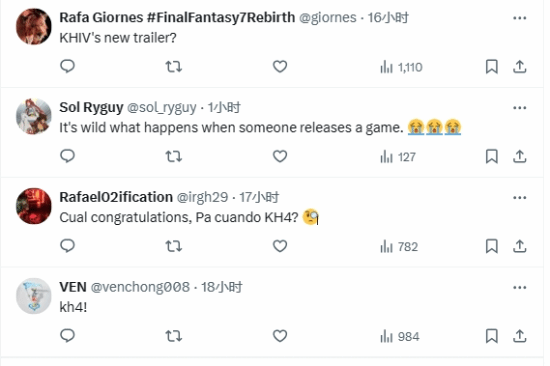Open more options menu on Sol Ryguy's tweet
The image size is (550, 366).
coord(519,108)
